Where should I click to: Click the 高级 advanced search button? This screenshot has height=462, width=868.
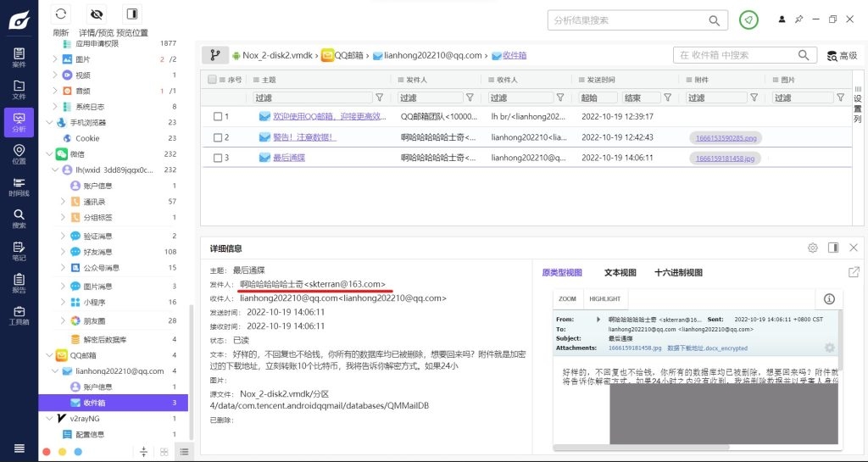[x=842, y=56]
